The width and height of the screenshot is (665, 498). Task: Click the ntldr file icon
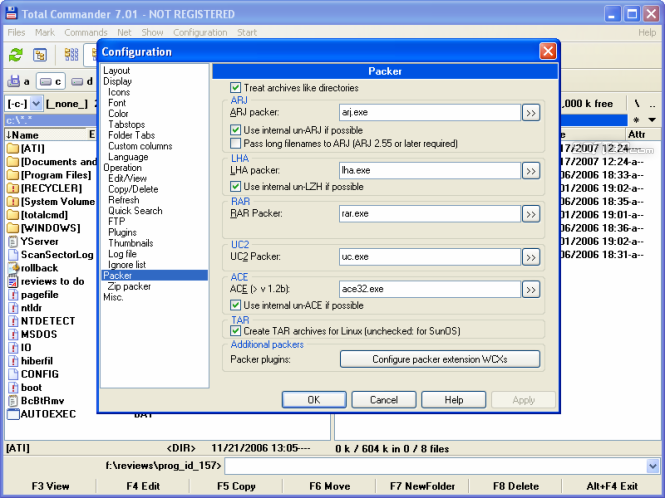click(x=13, y=308)
